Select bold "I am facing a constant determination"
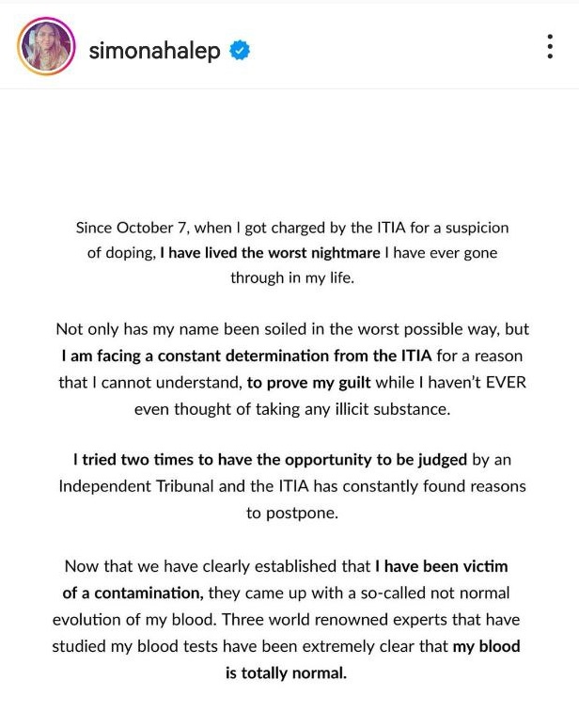This screenshot has width=579, height=728. tap(246, 356)
